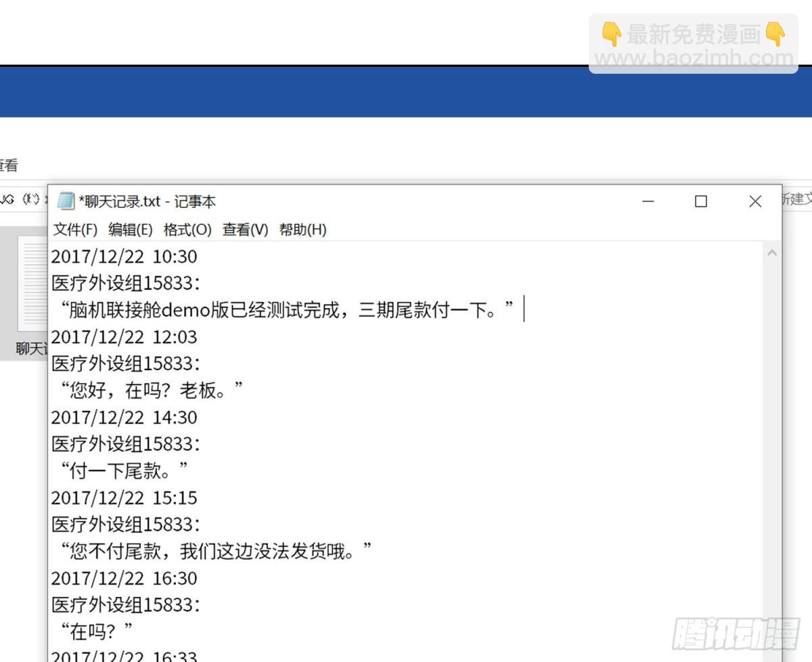Open the 编辑(E) menu

coord(130,230)
